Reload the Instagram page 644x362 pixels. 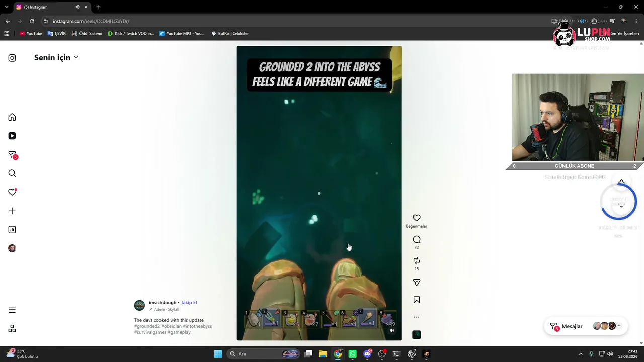point(32,21)
